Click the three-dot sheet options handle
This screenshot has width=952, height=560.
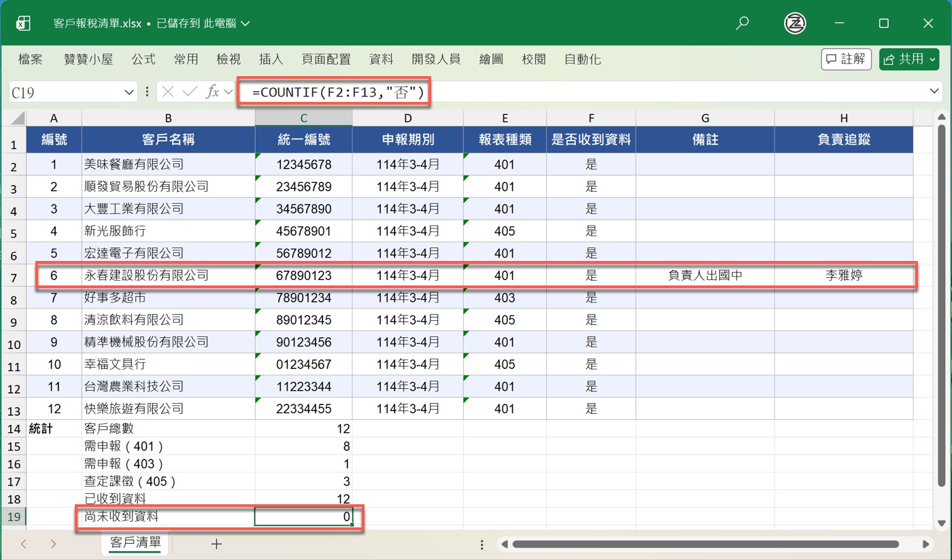click(482, 544)
